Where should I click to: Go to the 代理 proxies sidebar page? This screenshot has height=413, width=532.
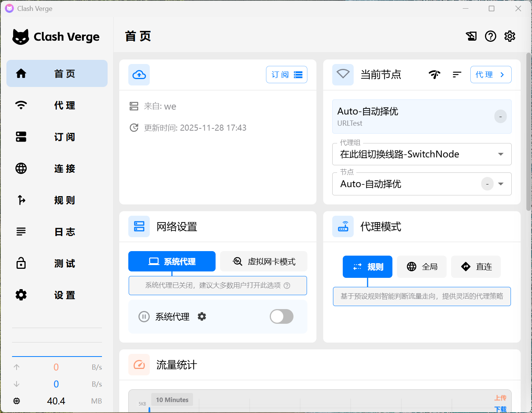point(57,105)
